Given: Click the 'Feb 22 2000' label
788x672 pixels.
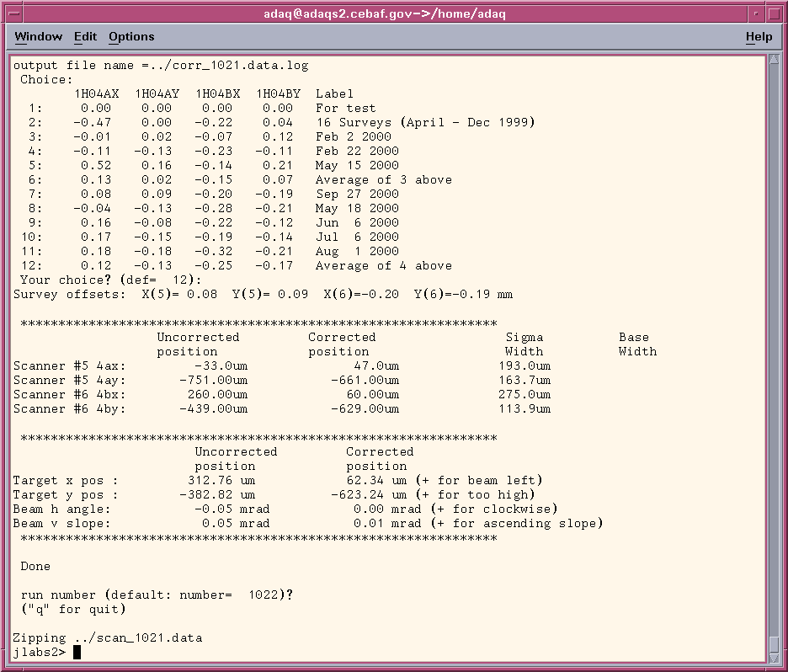Looking at the screenshot, I should [x=357, y=151].
